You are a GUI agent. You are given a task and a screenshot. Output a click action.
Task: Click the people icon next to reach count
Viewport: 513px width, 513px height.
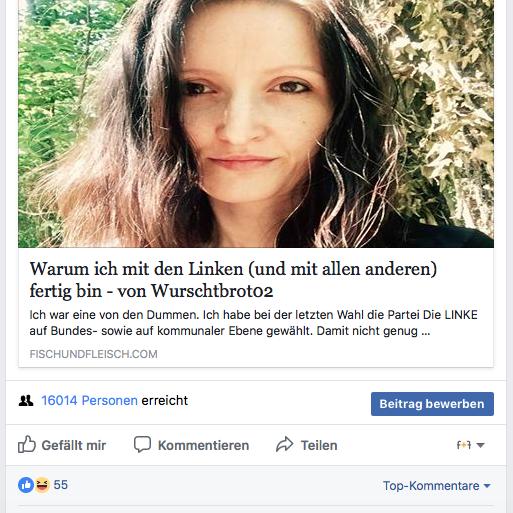[26, 400]
